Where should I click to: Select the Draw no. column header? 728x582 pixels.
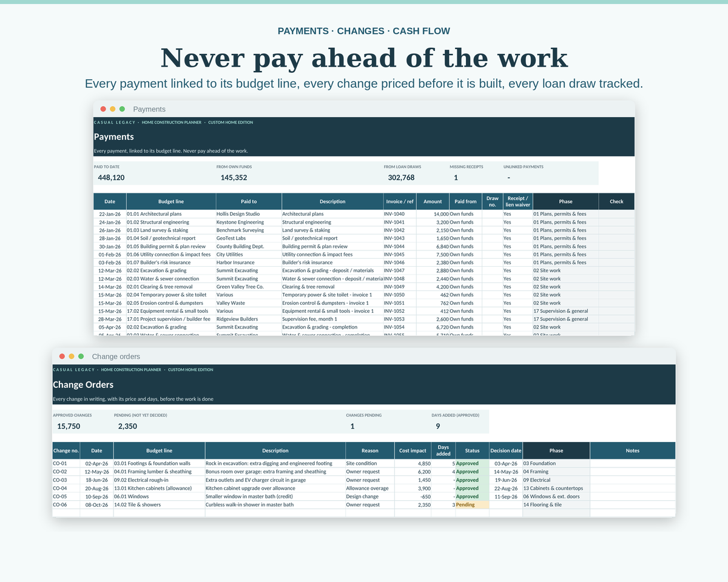click(x=492, y=201)
